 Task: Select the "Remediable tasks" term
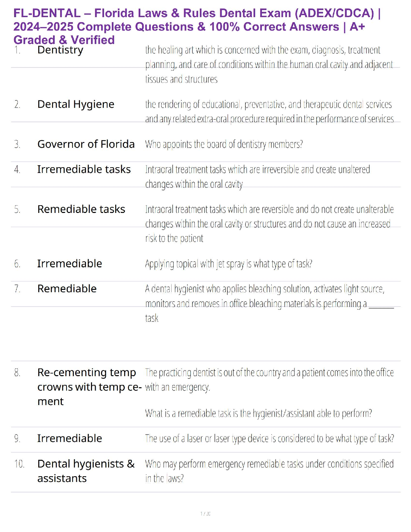(81, 209)
